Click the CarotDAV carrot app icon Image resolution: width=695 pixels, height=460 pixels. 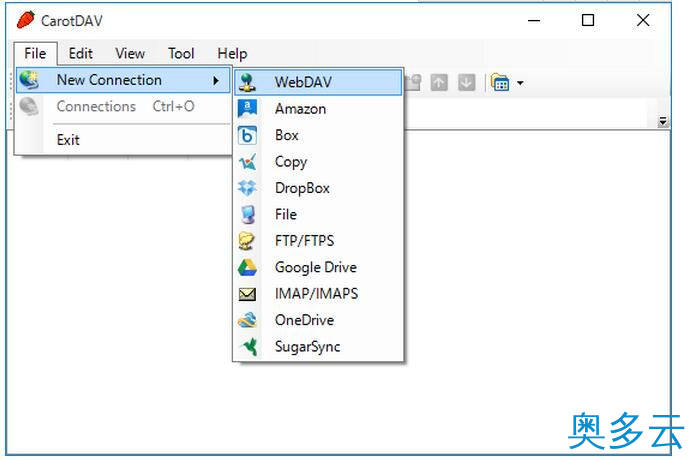tap(26, 20)
